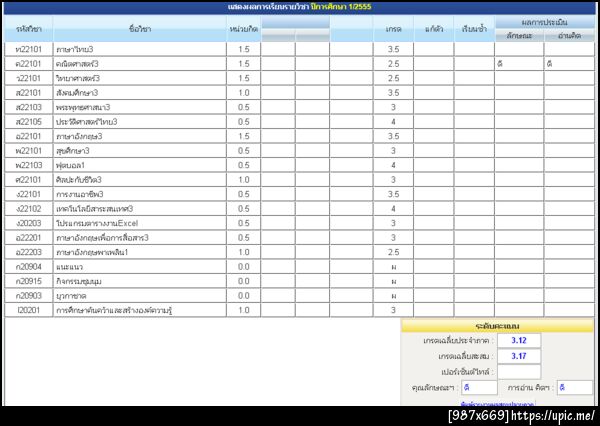The height and width of the screenshot is (426, 600).
Task: Click the แก้ตัว column header
Action: click(434, 29)
